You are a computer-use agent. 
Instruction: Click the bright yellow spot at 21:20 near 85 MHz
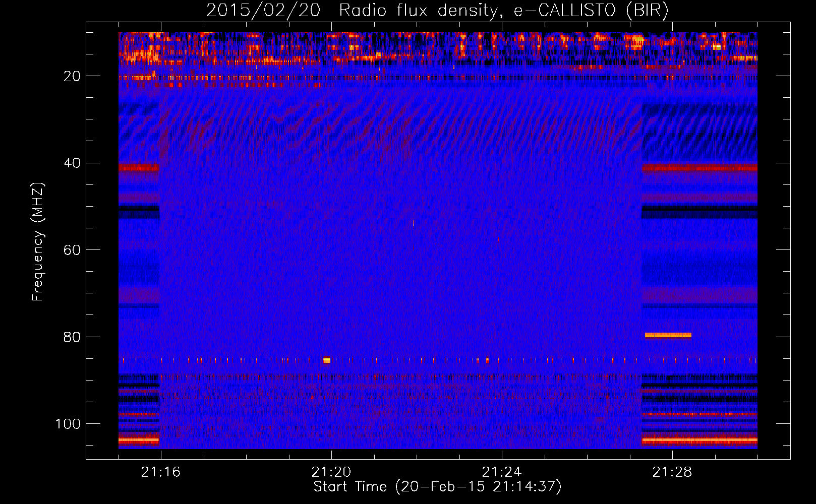pos(328,360)
